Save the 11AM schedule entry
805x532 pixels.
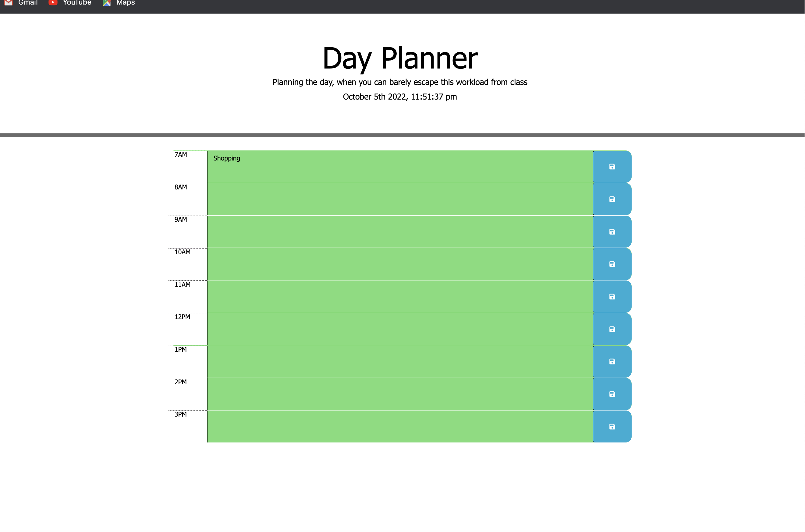tap(612, 297)
